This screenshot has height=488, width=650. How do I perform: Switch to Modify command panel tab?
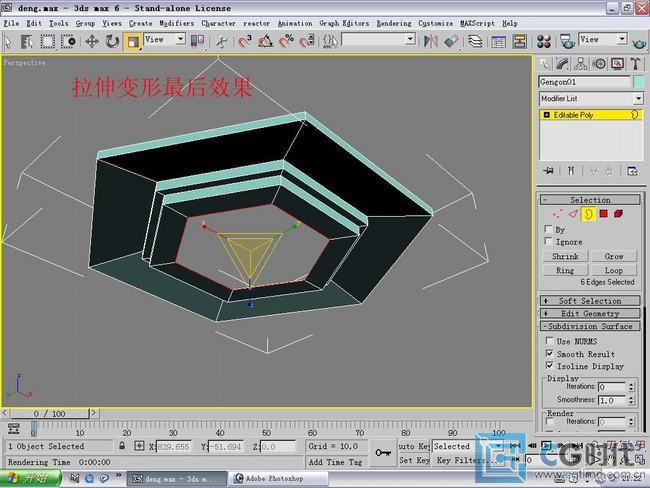coord(562,64)
